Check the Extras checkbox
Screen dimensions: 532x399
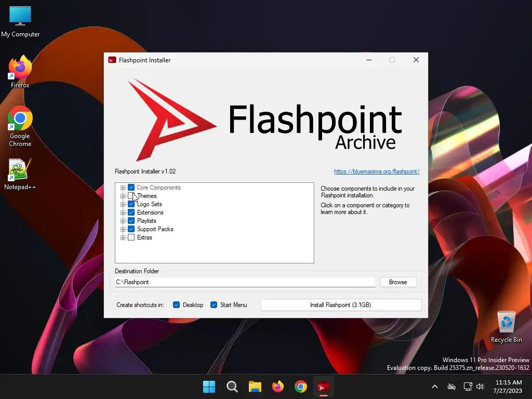[x=131, y=237]
